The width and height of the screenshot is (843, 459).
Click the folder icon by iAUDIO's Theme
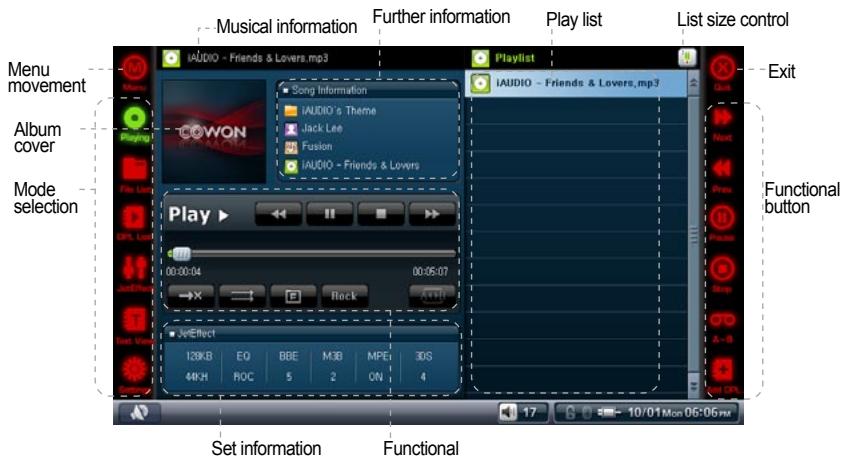tap(290, 111)
